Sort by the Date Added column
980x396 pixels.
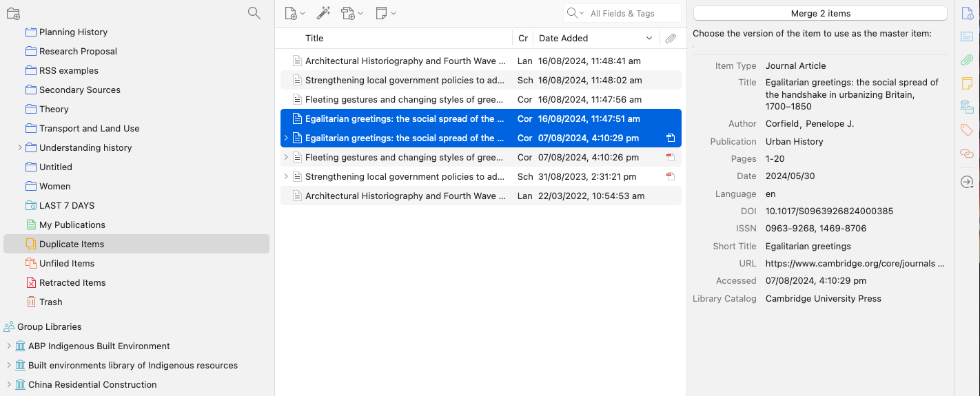coord(564,38)
